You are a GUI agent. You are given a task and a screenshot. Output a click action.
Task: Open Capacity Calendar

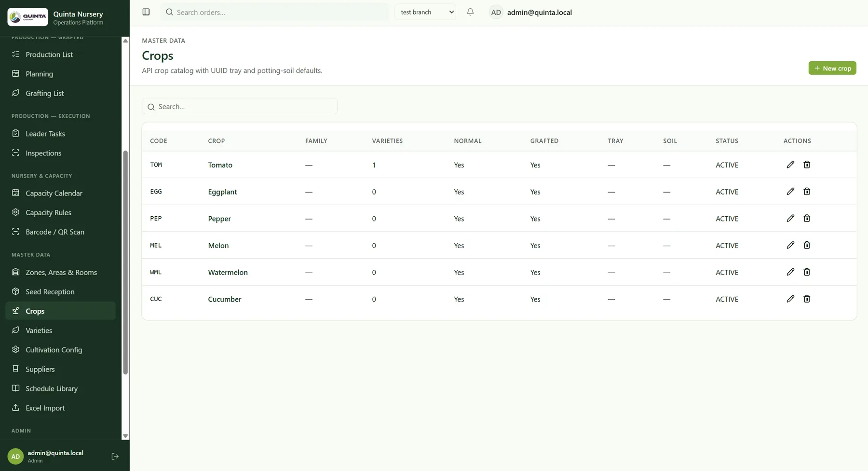pyautogui.click(x=60, y=193)
